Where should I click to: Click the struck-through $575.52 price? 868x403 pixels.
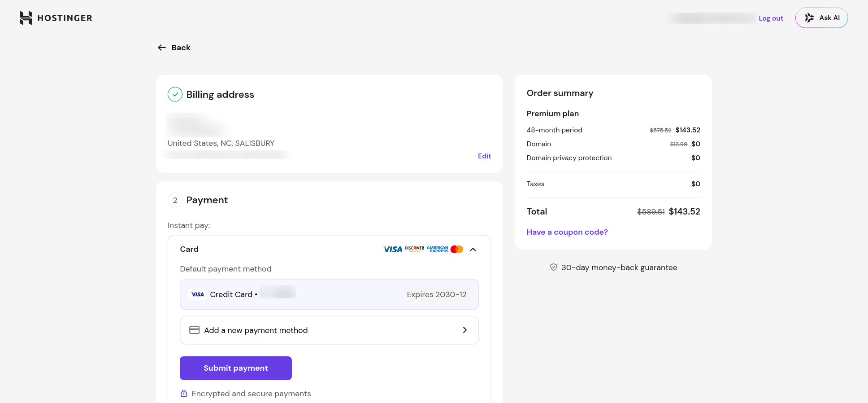pos(660,131)
